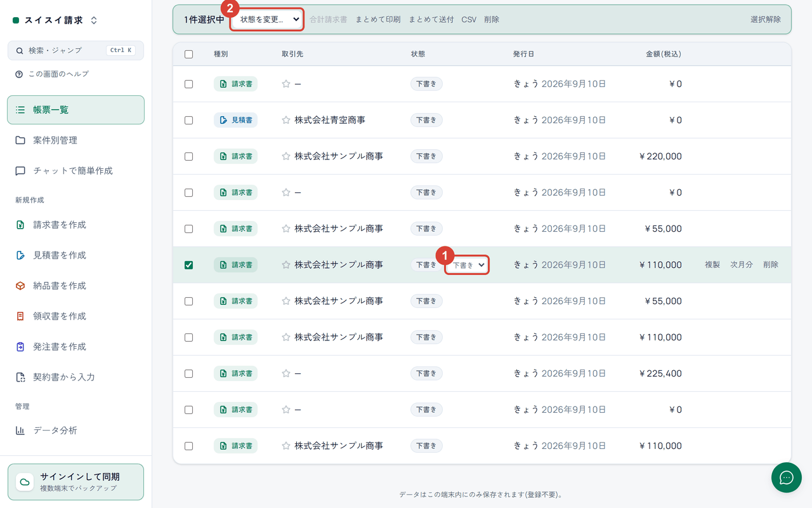
Task: Open 案件別管理 in the sidebar
Action: (x=76, y=140)
